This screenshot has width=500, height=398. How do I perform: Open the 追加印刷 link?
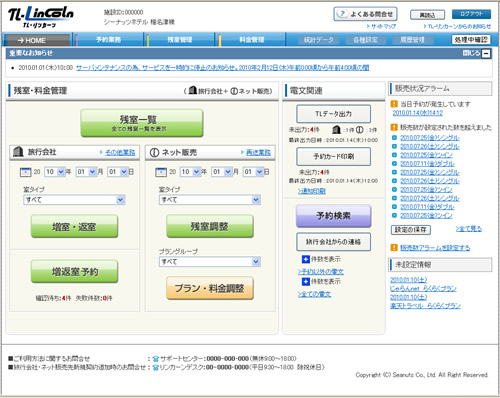point(312,191)
